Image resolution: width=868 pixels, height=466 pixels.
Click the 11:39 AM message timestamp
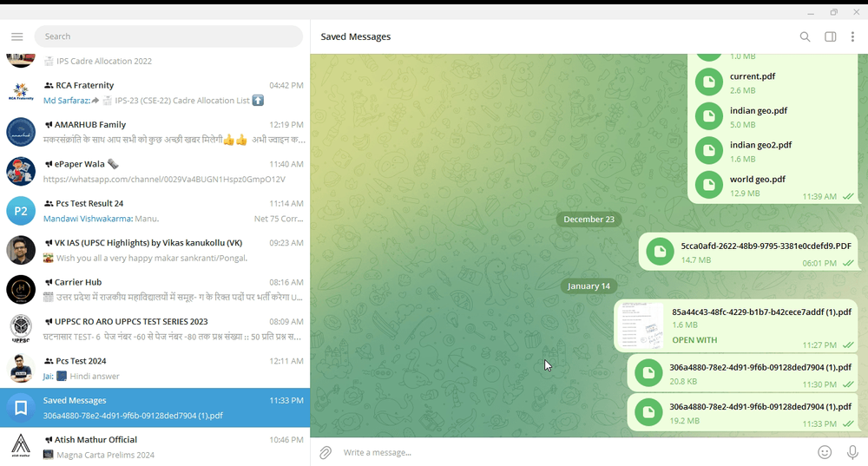coord(820,196)
